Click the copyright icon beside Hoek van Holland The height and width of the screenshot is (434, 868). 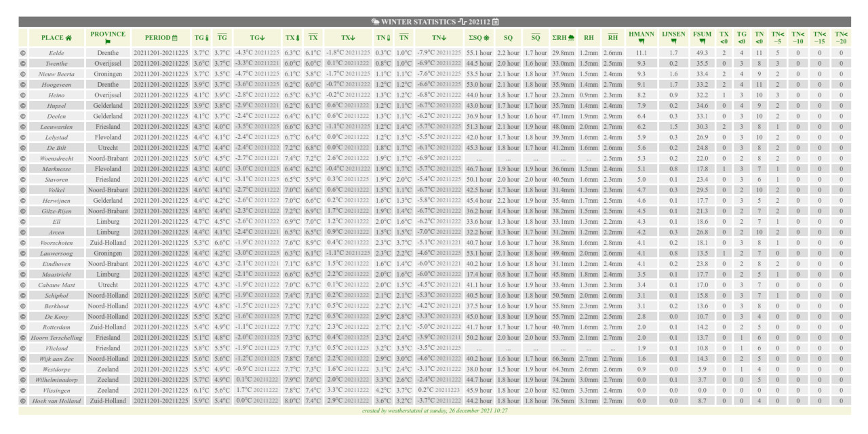pos(23,401)
